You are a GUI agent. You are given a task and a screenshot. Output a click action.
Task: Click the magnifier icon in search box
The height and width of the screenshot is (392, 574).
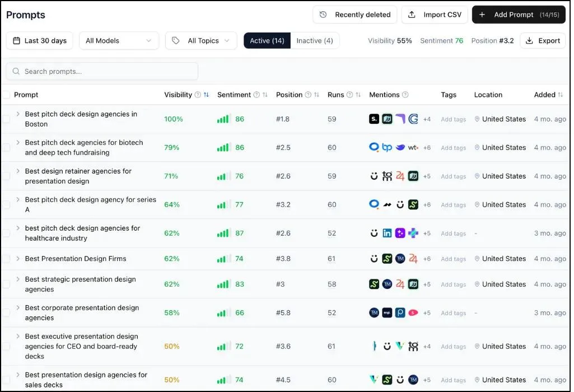tap(16, 71)
